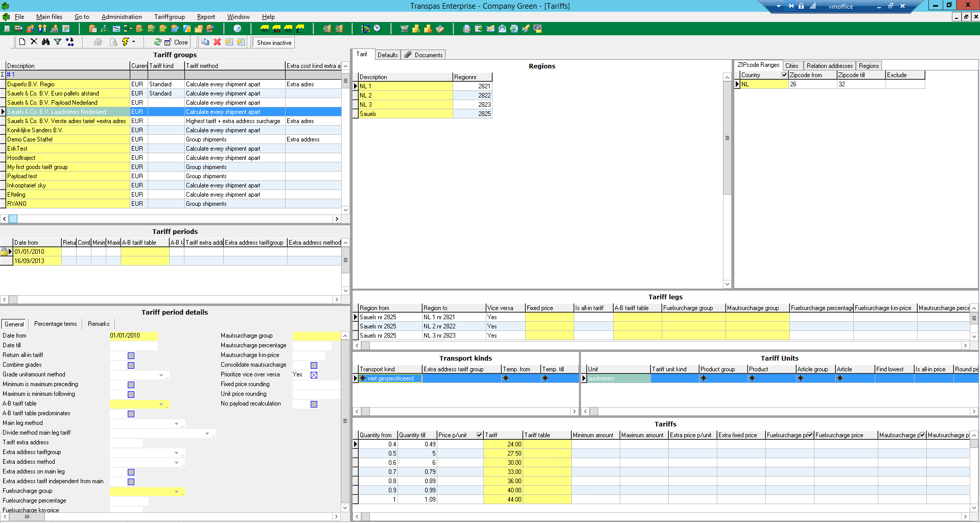Click the red X delete icon
Image resolution: width=980 pixels, height=523 pixels.
coord(217,42)
